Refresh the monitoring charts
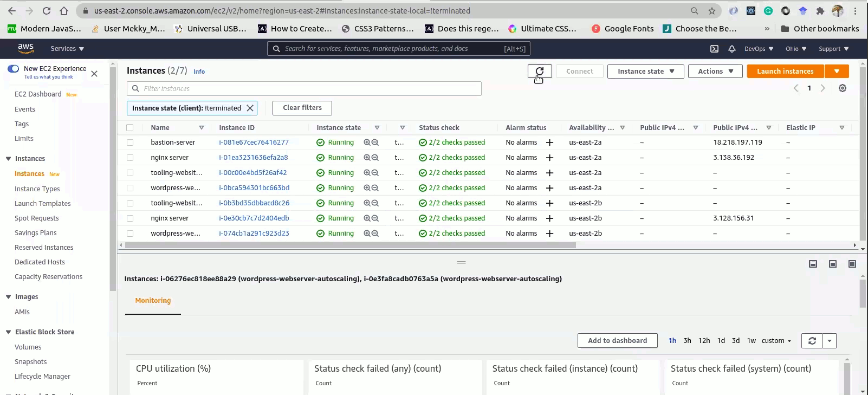The height and width of the screenshot is (395, 868). pos(812,341)
